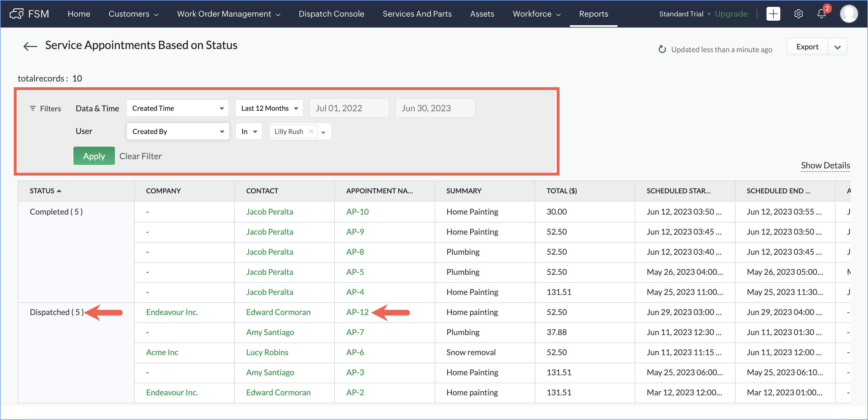Remove Lilly Rush filter tag
Image resolution: width=868 pixels, height=420 pixels.
click(311, 132)
